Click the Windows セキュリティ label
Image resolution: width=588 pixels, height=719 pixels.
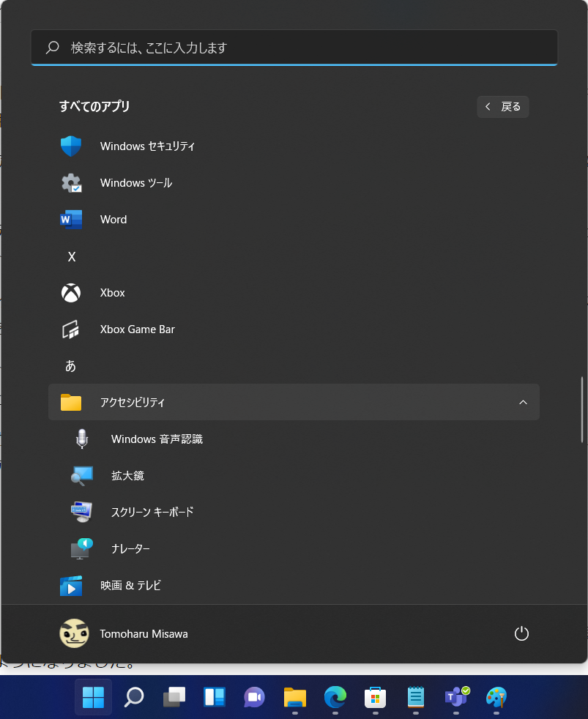147,146
